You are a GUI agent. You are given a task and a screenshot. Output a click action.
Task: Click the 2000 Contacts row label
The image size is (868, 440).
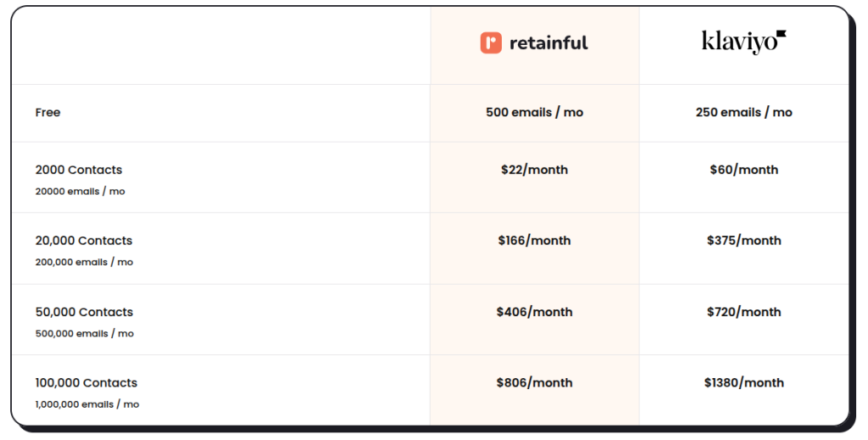coord(79,170)
